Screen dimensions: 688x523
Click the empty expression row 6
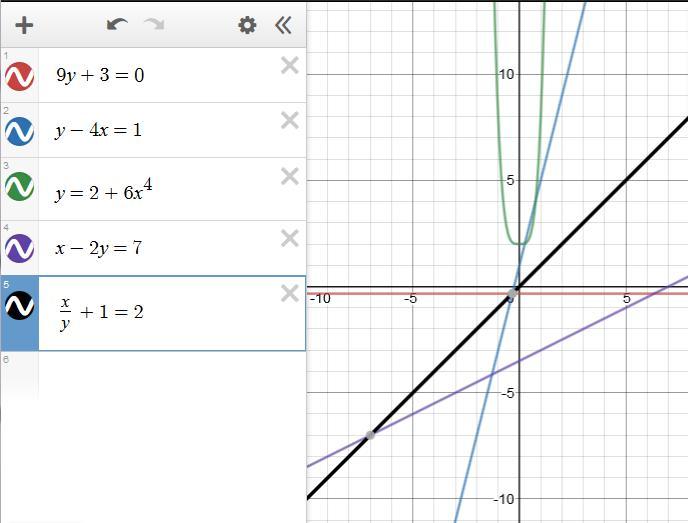153,375
